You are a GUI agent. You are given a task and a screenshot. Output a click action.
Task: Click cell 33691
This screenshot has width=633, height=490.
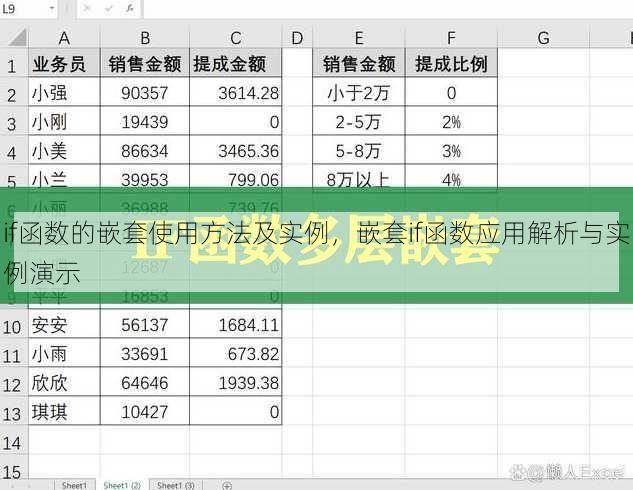coord(145,354)
